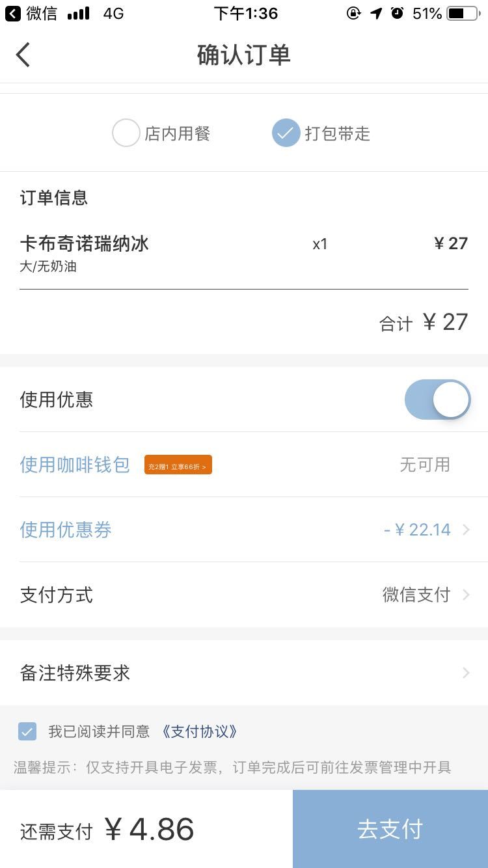The width and height of the screenshot is (488, 868).
Task: Open the 《支付协议》 payment agreement link
Action: [x=200, y=732]
